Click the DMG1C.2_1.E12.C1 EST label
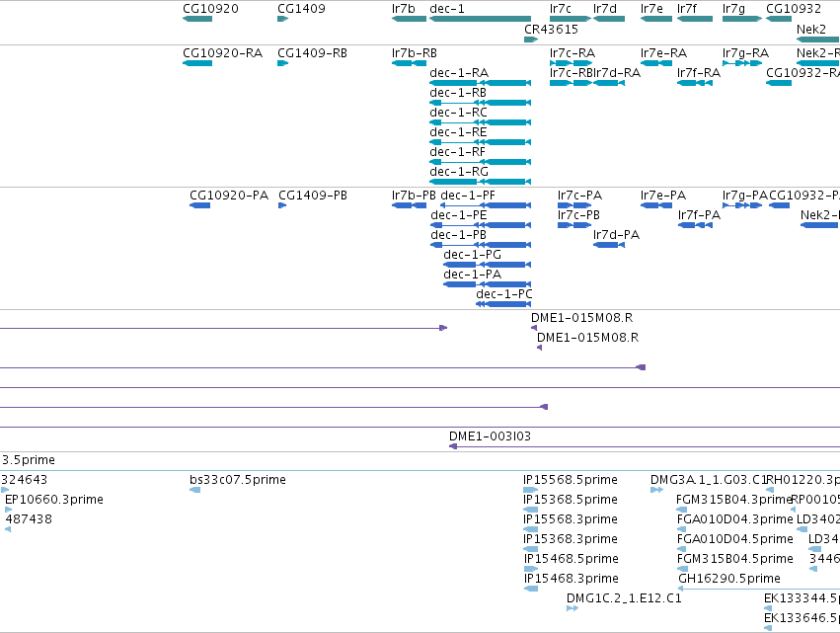This screenshot has width=840, height=633. click(x=624, y=598)
